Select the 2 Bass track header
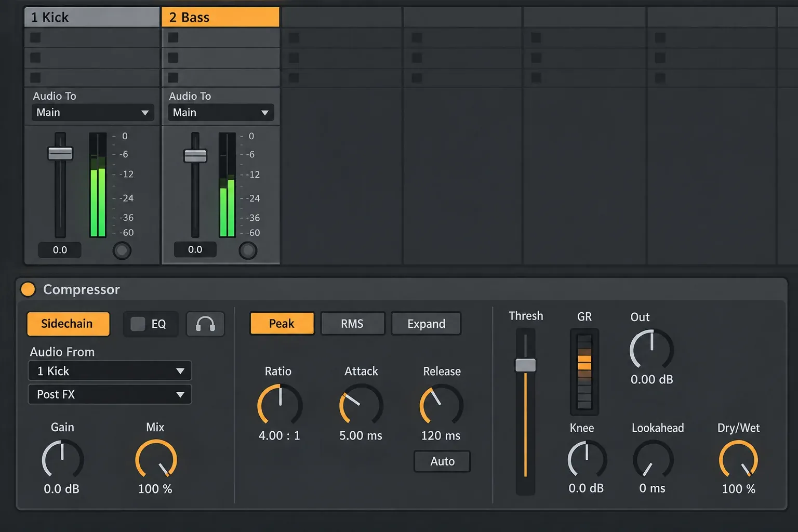This screenshot has width=798, height=532. pyautogui.click(x=221, y=17)
